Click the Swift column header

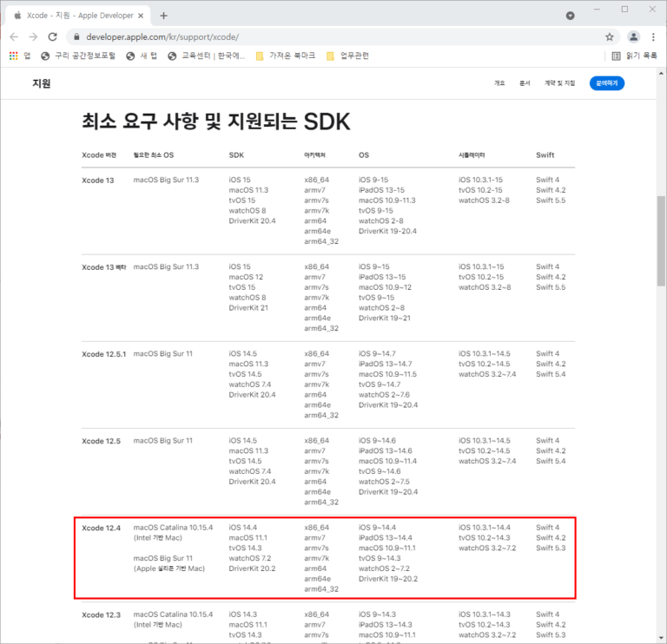pyautogui.click(x=545, y=155)
